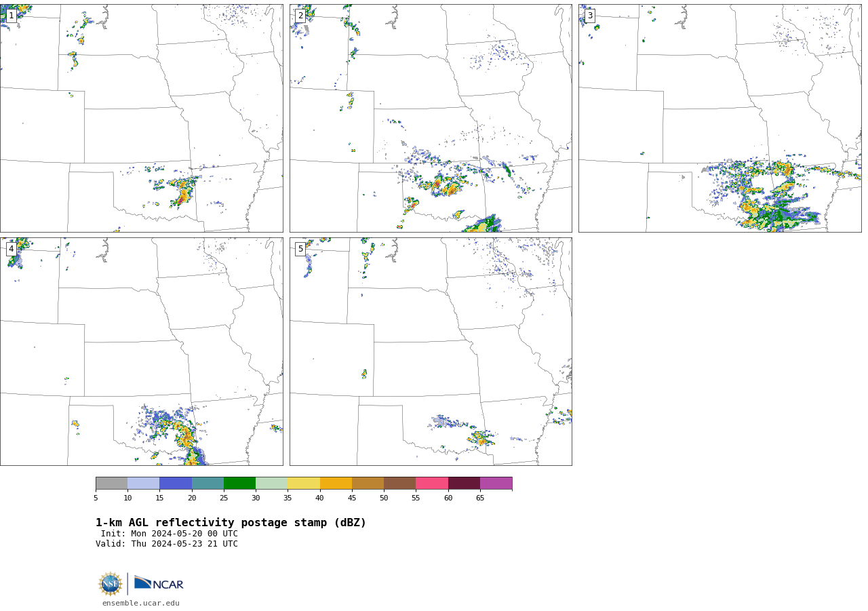Click the 65 tick label on colorbar
The width and height of the screenshot is (868, 611).
[480, 498]
